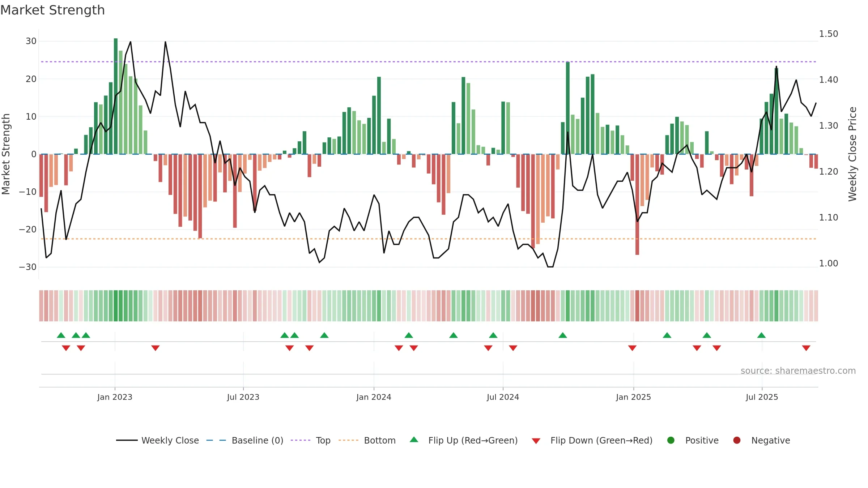Select the Jul 2024 date axis label
This screenshot has width=868, height=488.
point(503,397)
